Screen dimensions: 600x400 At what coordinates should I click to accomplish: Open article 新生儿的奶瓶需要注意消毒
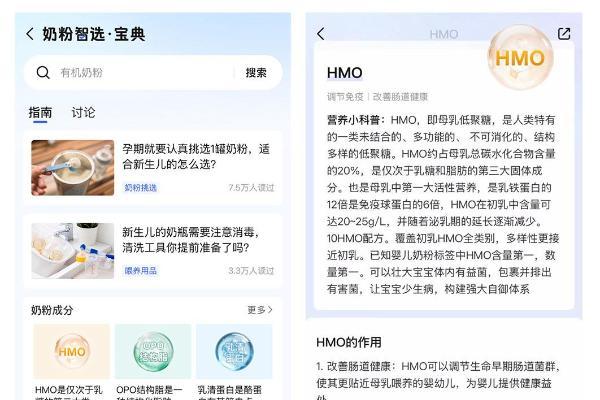(191, 240)
